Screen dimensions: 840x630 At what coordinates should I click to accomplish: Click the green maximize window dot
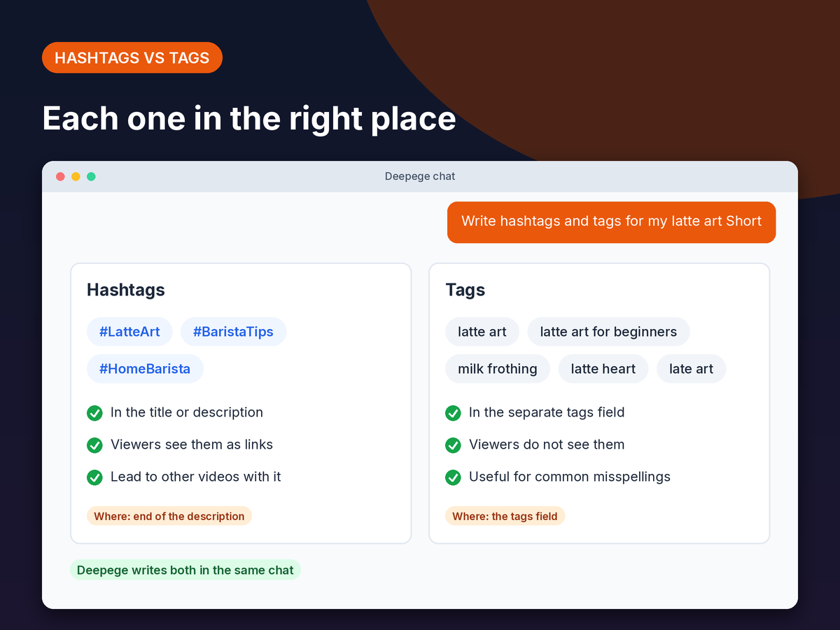coord(91,176)
